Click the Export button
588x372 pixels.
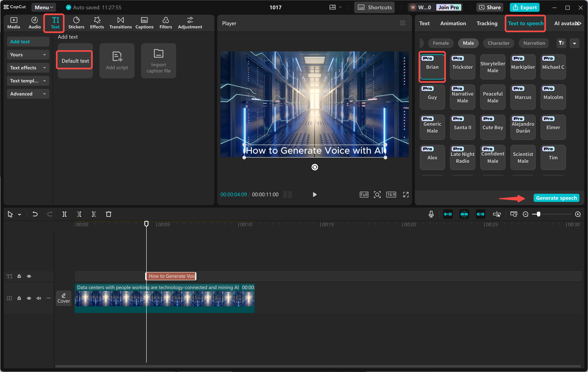click(x=525, y=7)
